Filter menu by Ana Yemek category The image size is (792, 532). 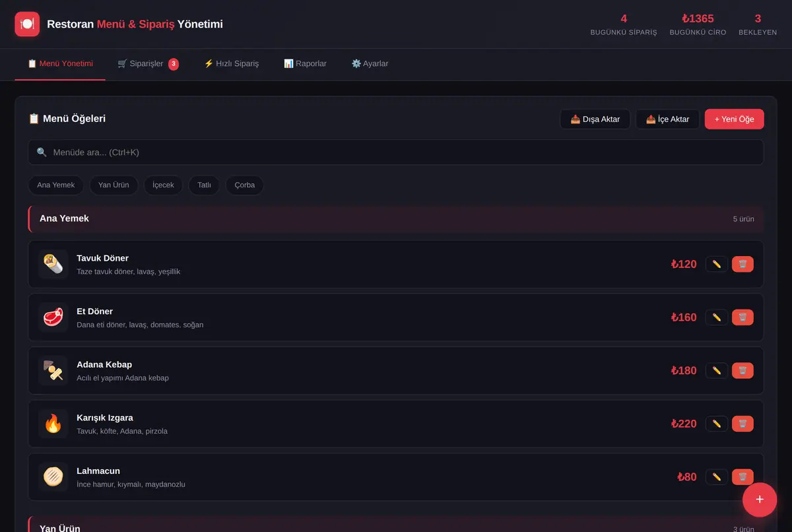[x=56, y=185]
